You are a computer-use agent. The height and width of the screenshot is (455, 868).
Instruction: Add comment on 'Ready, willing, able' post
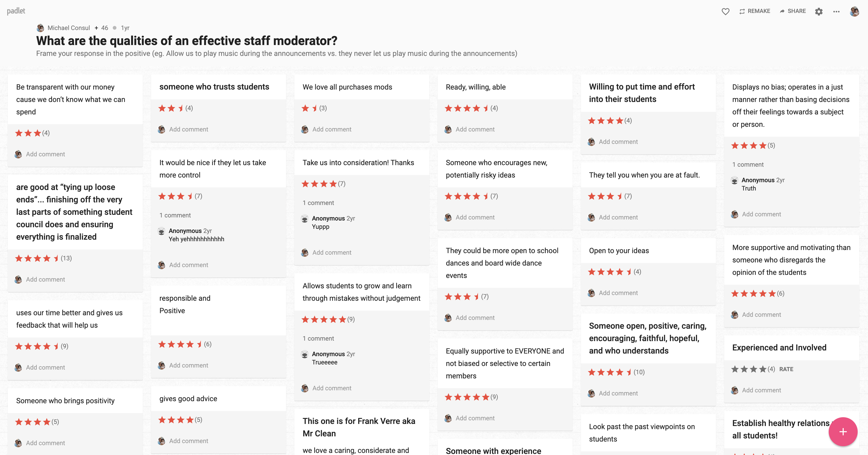click(475, 129)
